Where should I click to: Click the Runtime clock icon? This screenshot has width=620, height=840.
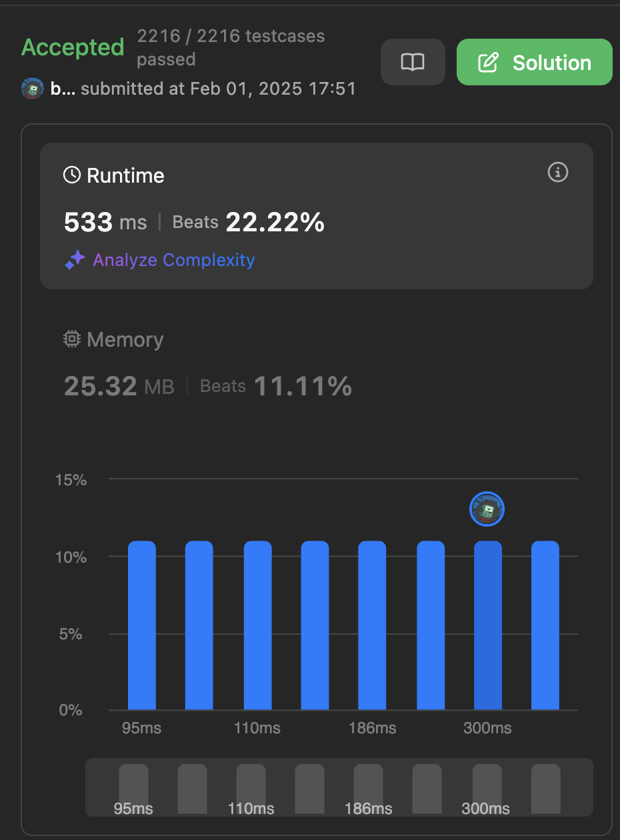[72, 175]
